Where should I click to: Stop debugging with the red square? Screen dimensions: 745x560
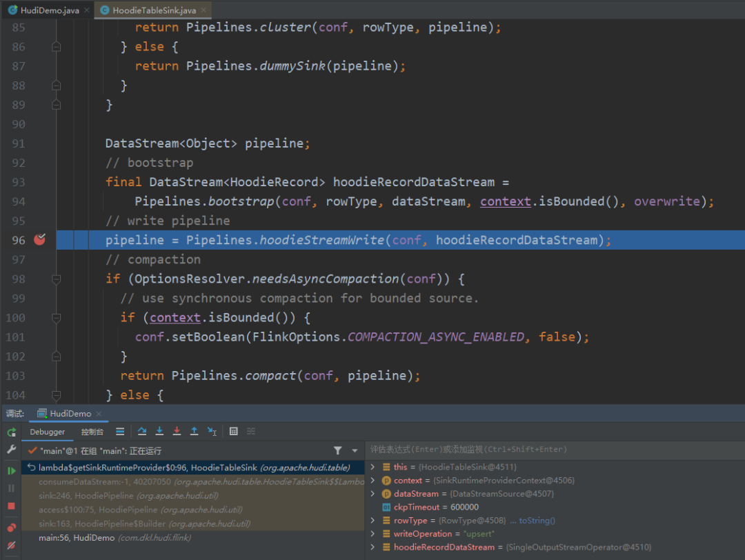11,506
